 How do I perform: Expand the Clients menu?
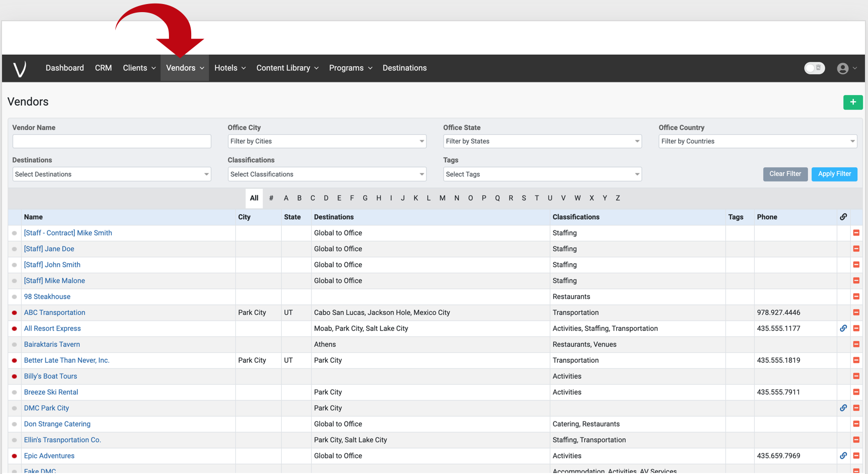tap(139, 68)
